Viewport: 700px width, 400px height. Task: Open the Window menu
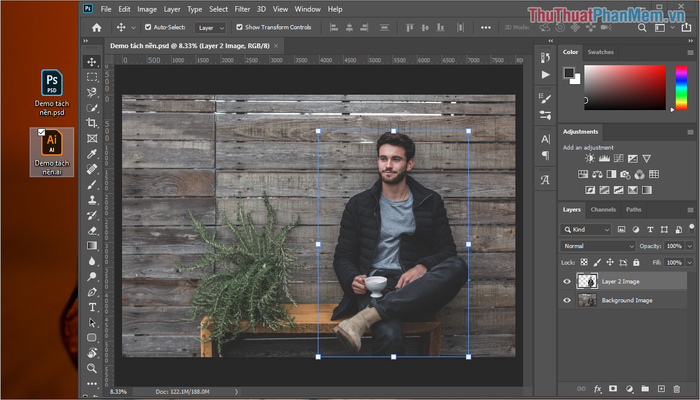(x=308, y=9)
